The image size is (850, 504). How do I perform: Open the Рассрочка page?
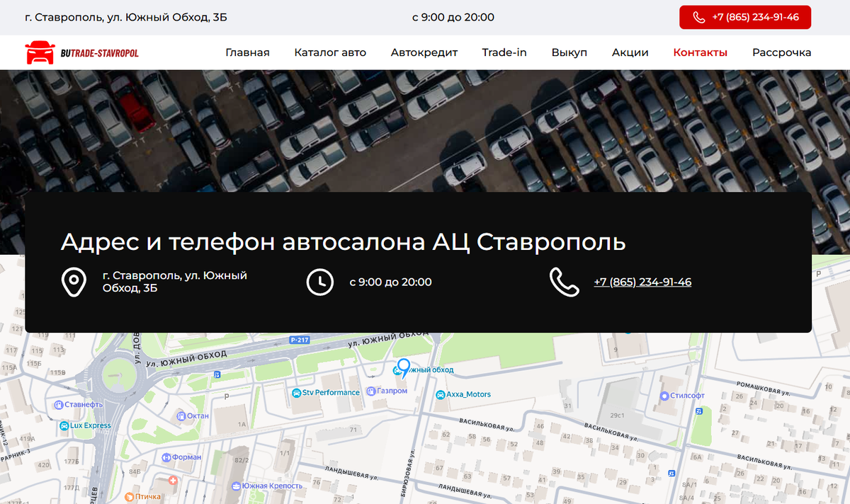[x=782, y=52]
